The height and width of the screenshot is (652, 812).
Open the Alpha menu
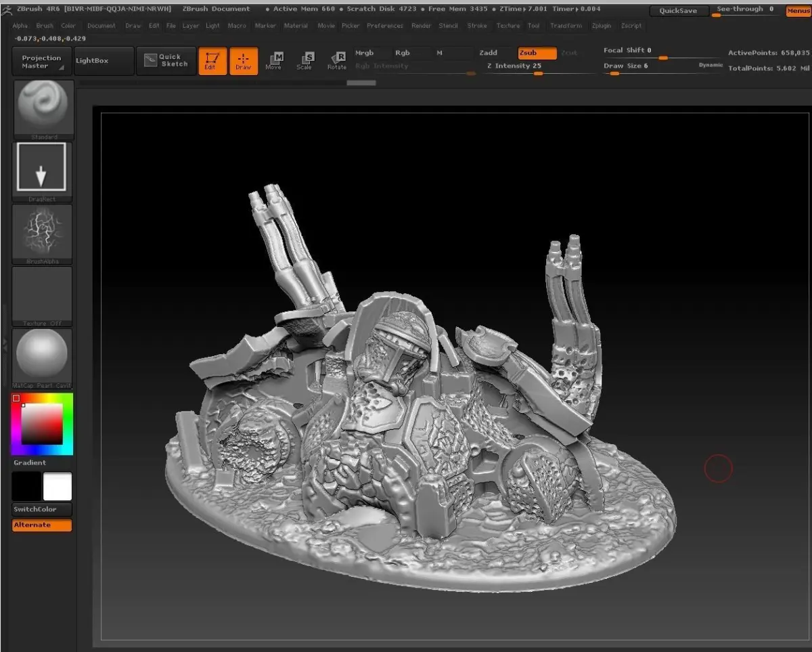[20, 26]
